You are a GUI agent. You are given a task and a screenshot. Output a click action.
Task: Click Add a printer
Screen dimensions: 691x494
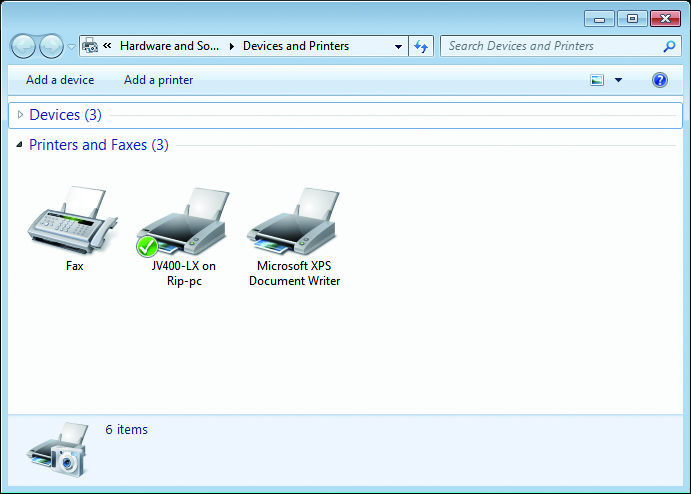coord(159,80)
